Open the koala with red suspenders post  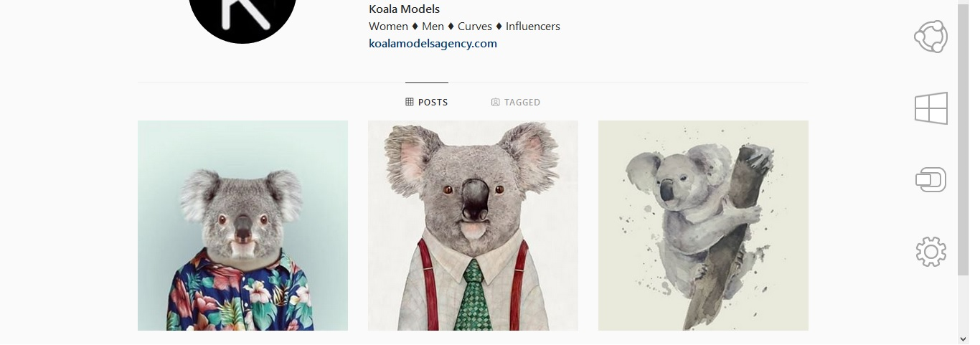473,225
